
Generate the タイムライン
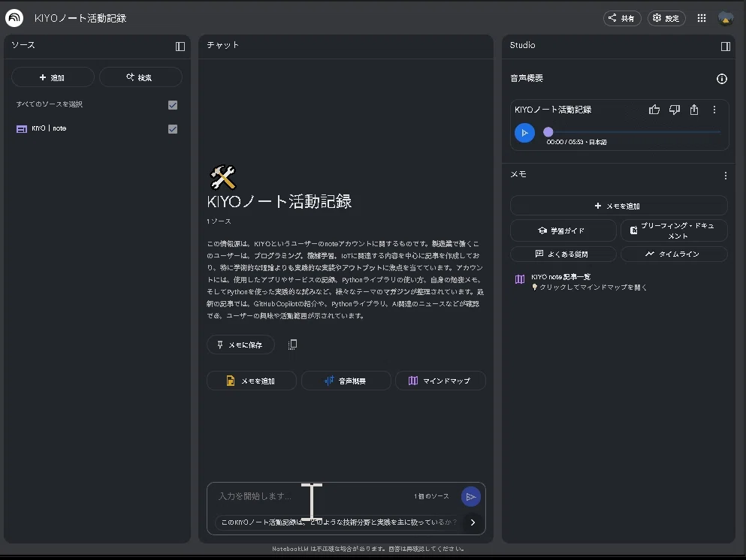674,254
